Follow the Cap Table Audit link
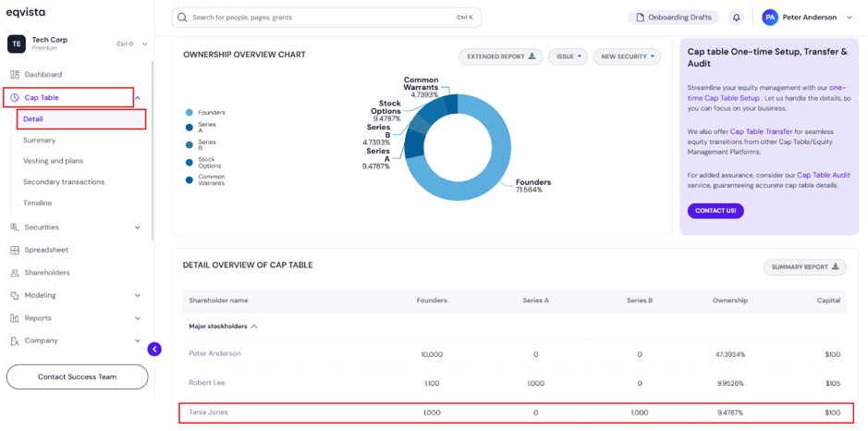868x431 pixels. [824, 175]
